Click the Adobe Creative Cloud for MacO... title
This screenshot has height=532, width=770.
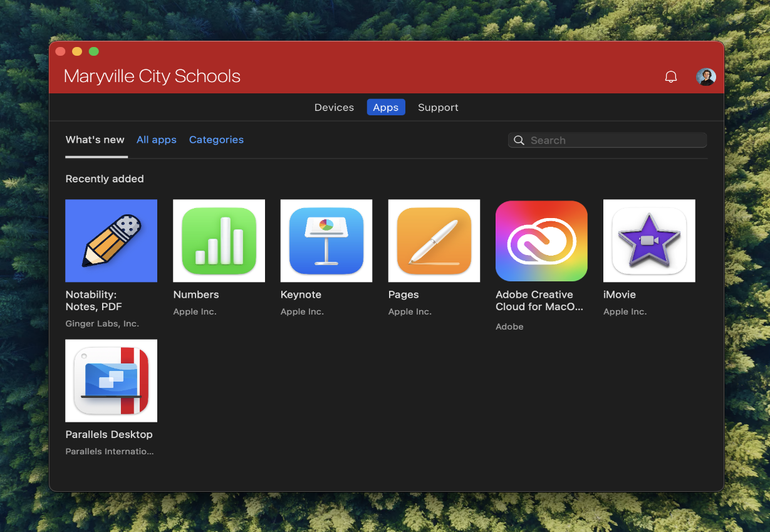coord(539,301)
